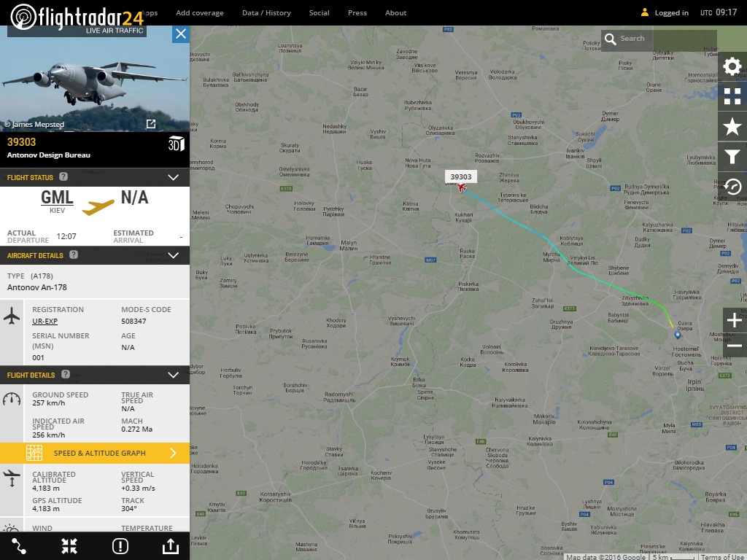Open playback history clock icon
The width and height of the screenshot is (747, 560).
click(732, 186)
